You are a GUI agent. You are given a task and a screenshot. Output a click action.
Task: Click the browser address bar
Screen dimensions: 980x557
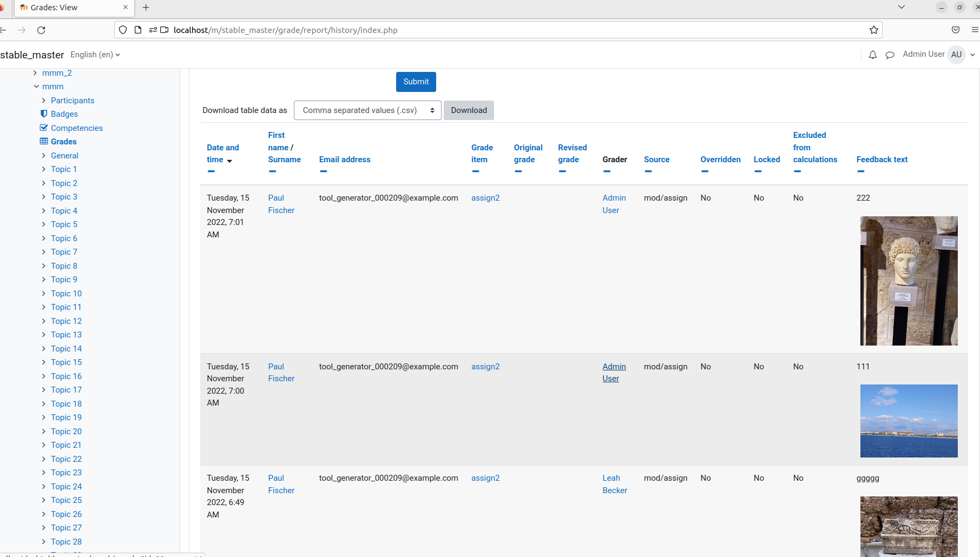tap(498, 30)
